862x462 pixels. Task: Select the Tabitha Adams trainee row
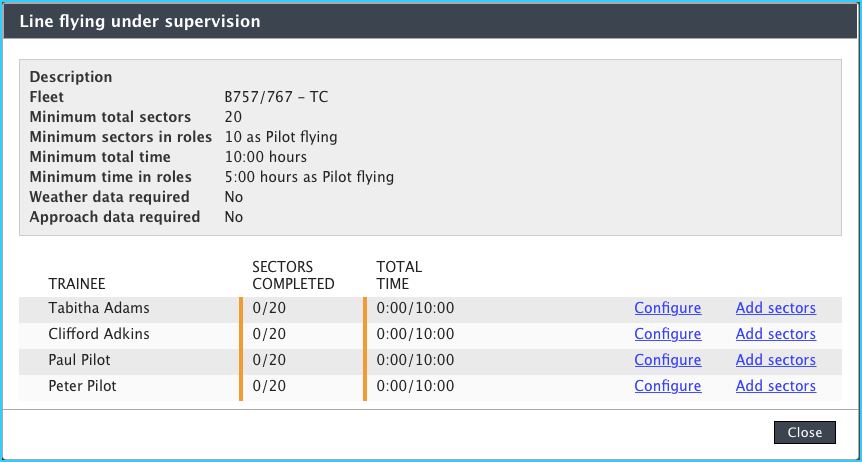pyautogui.click(x=99, y=308)
